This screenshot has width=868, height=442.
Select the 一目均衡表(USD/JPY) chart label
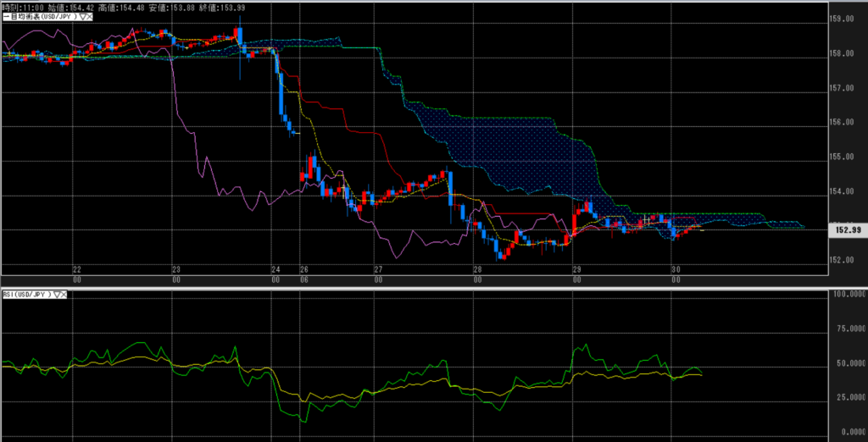tap(37, 16)
